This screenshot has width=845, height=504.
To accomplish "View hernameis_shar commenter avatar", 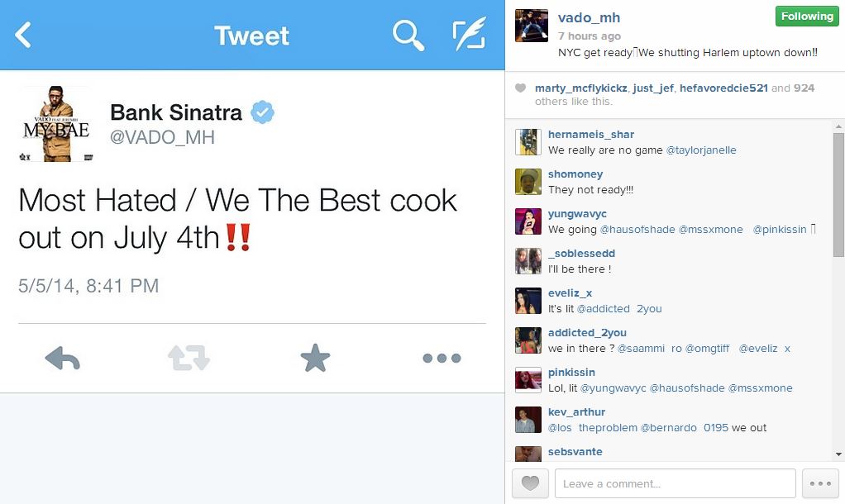I will coord(528,142).
